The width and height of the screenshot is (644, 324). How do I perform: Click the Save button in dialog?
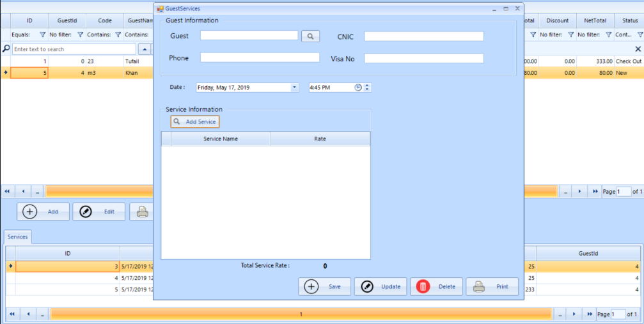pyautogui.click(x=325, y=287)
